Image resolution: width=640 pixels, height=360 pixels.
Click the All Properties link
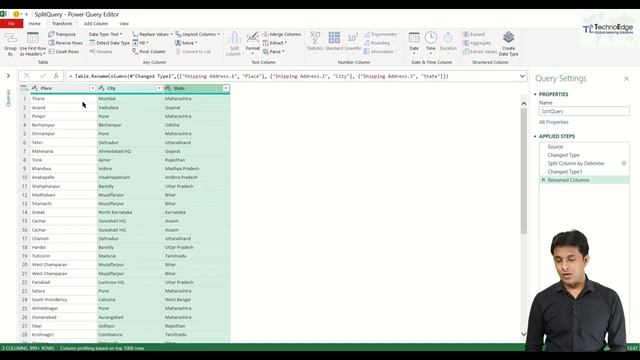[x=553, y=122]
